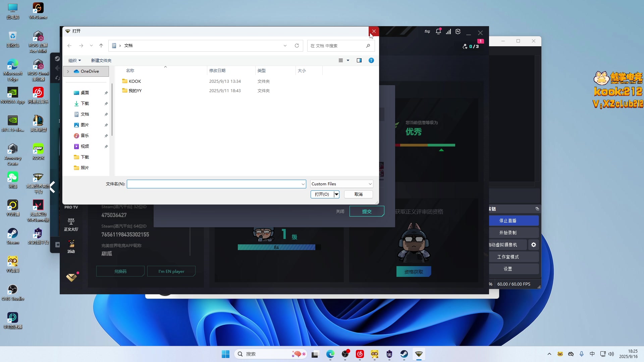Click 提交 in the platform popup
The height and width of the screenshot is (362, 644).
(x=367, y=212)
